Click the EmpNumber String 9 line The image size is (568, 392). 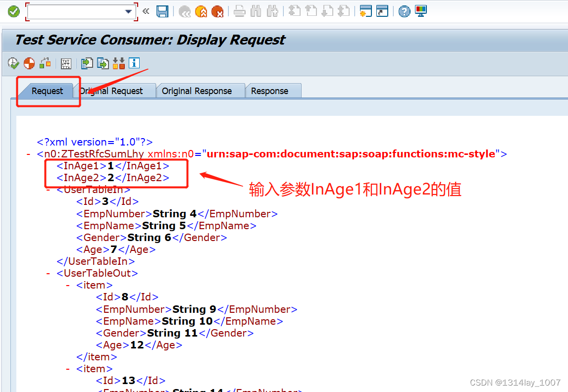(196, 309)
